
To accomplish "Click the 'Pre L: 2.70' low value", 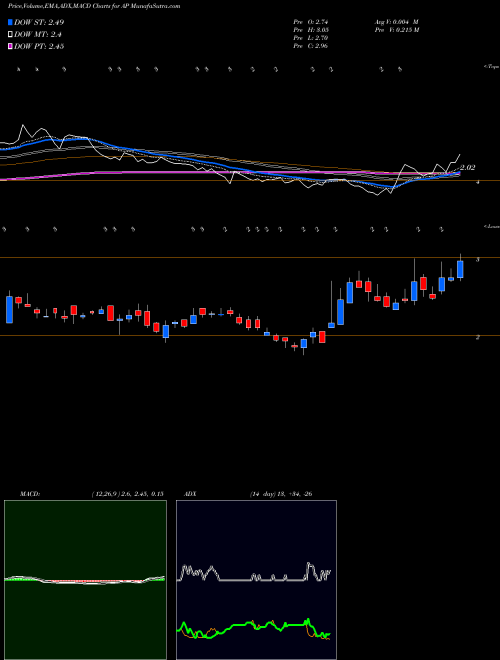I will 311,38.
